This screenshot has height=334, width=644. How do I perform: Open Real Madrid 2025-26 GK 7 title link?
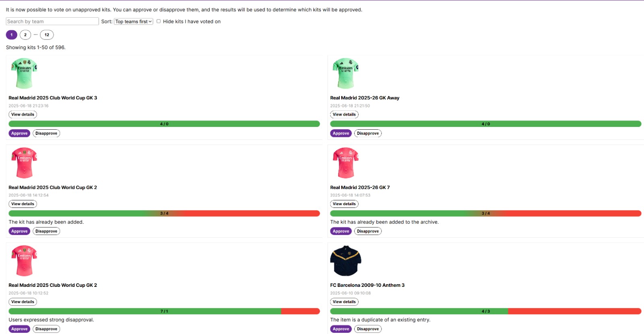[360, 187]
